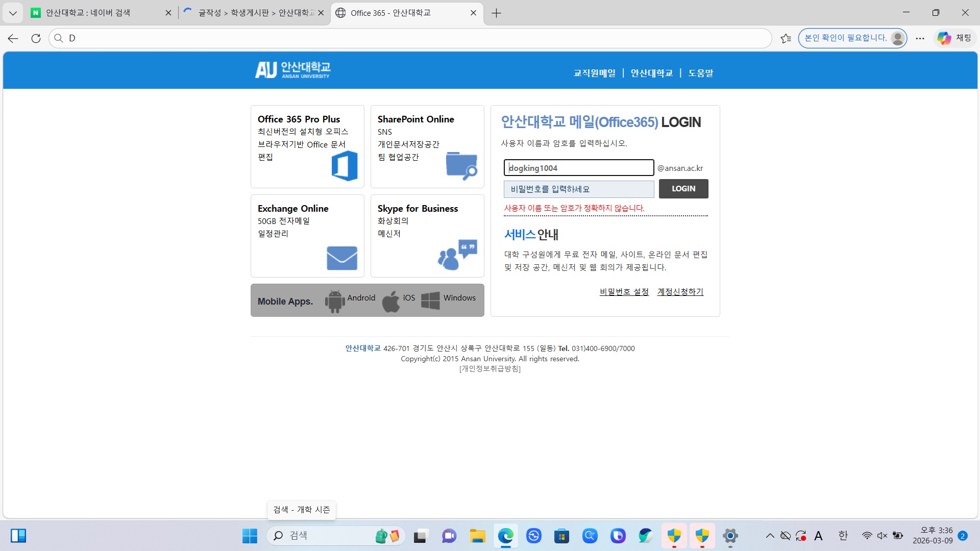This screenshot has width=980, height=551.
Task: Select the Android mobile app icon
Action: (334, 300)
